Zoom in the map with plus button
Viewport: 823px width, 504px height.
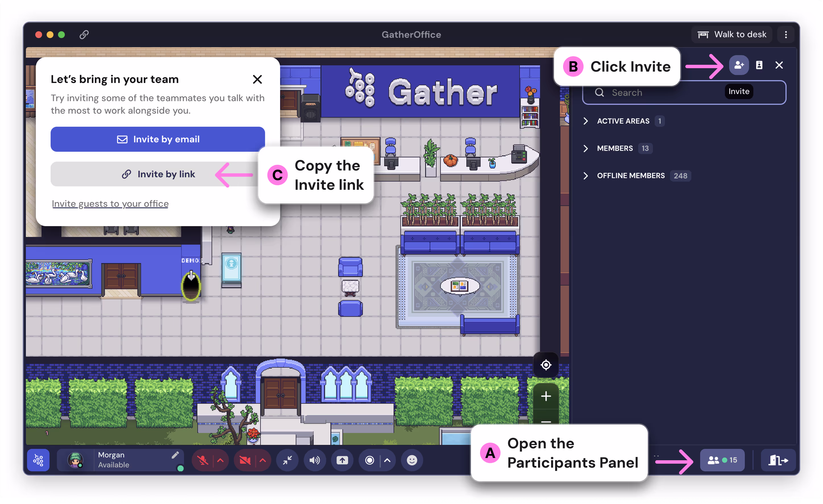546,396
